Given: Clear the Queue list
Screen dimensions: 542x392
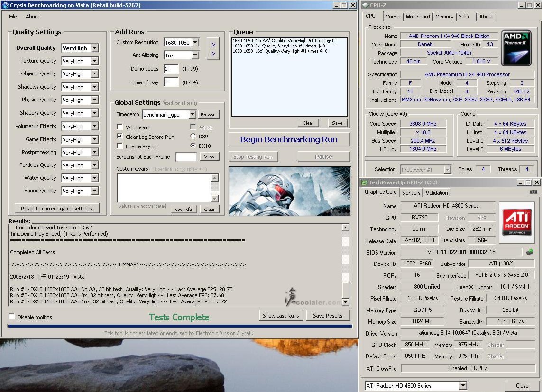Looking at the screenshot, I should tap(308, 123).
